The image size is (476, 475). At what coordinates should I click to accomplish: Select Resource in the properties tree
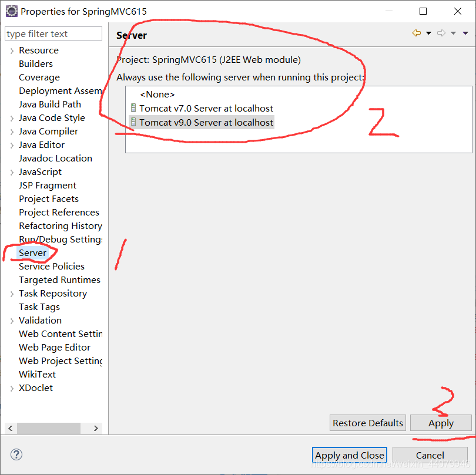click(x=39, y=50)
